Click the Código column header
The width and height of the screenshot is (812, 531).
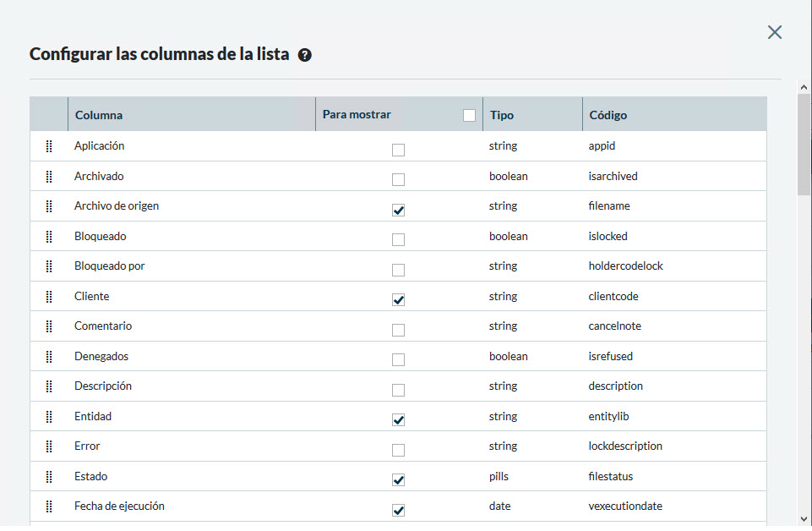point(608,115)
